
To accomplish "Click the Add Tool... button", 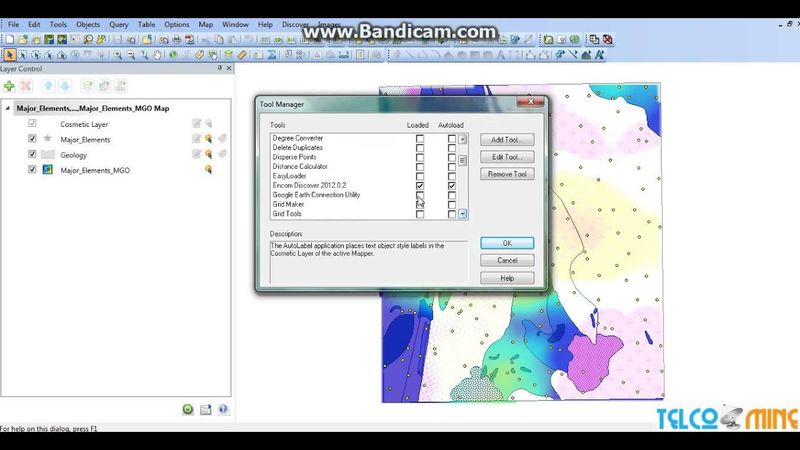I will [507, 139].
